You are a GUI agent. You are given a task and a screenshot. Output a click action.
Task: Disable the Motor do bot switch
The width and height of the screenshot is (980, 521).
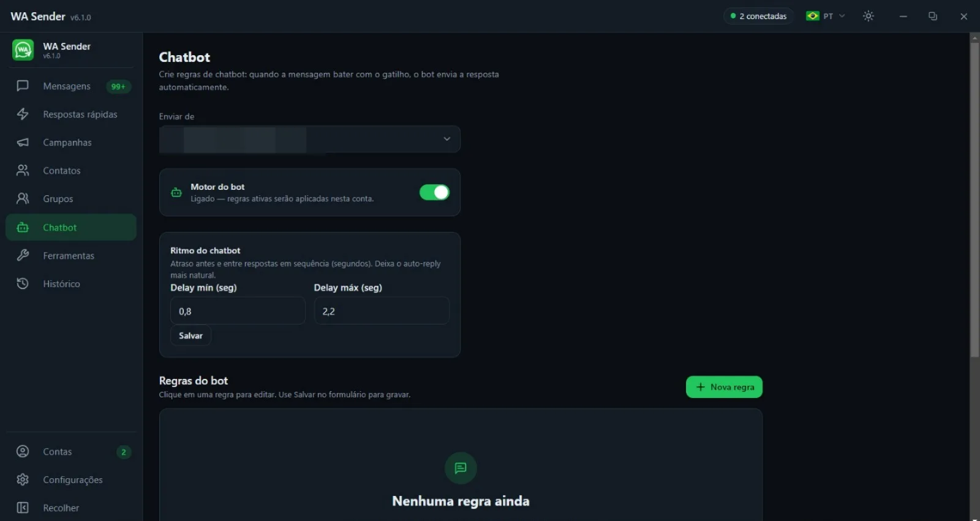434,192
